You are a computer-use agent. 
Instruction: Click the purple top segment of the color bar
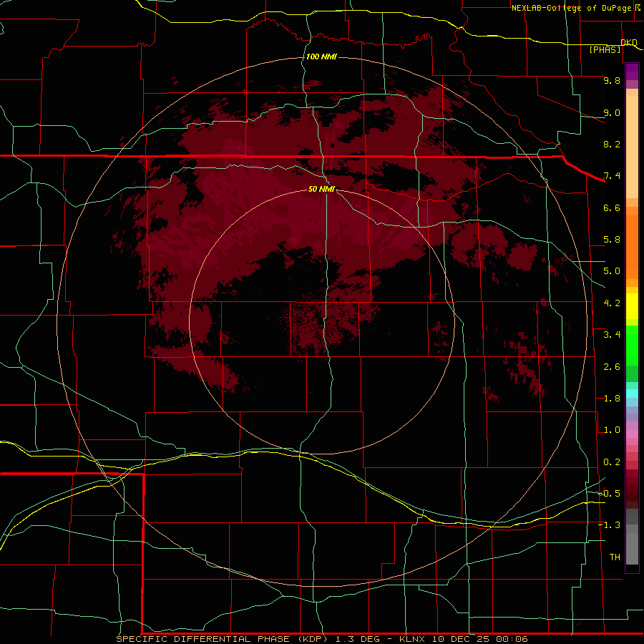coord(632,72)
